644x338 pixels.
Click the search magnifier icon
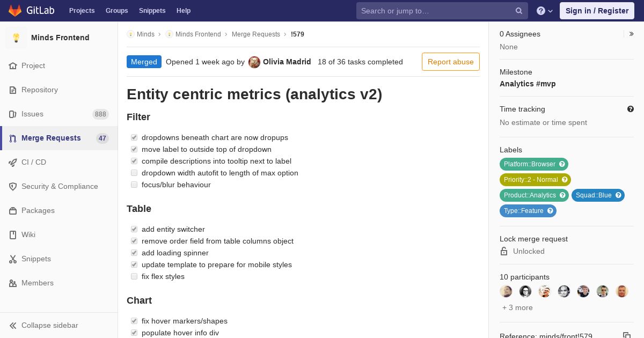pyautogui.click(x=519, y=11)
